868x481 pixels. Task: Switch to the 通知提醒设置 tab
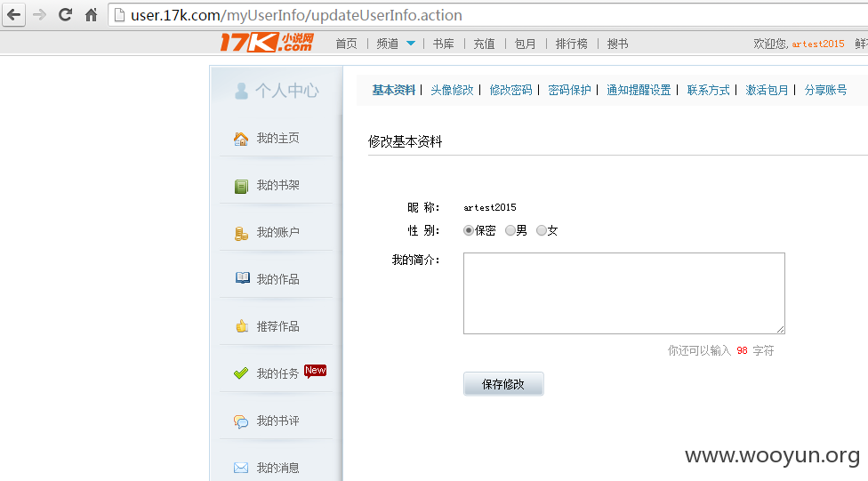639,90
